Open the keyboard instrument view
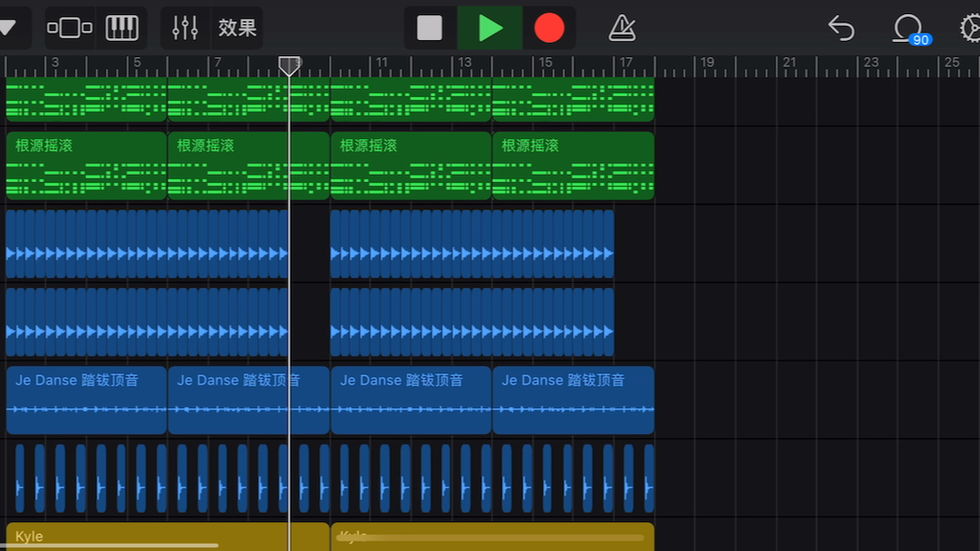Screen dimensions: 980x551 click(121, 28)
